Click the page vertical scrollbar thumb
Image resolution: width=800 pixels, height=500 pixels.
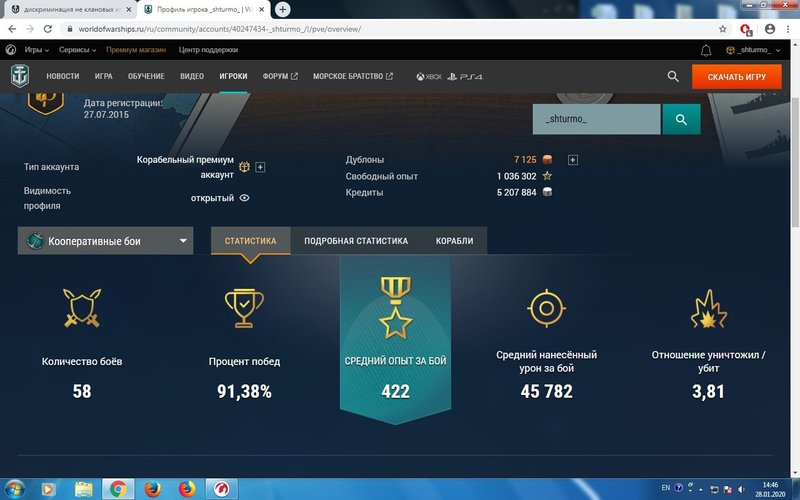(795, 161)
